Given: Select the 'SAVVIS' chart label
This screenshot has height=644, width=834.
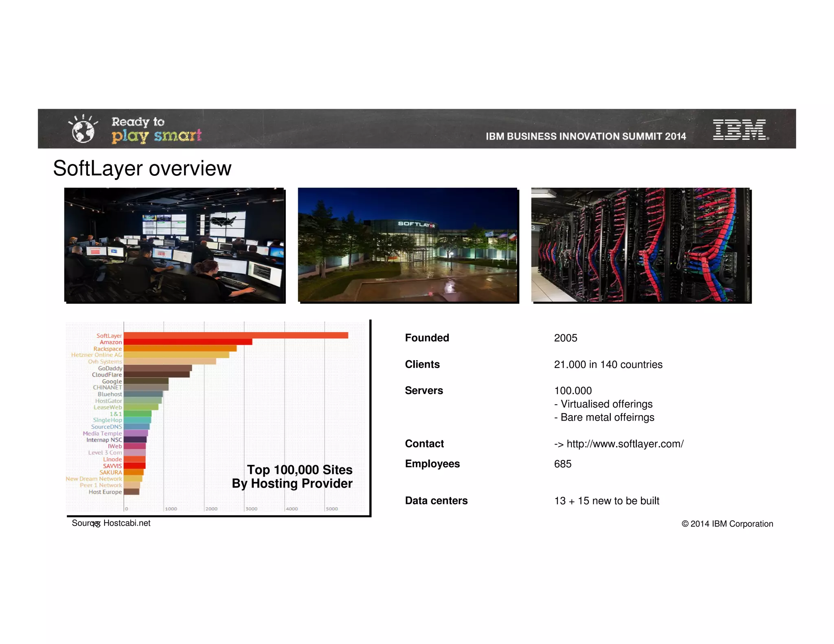Looking at the screenshot, I should (112, 466).
